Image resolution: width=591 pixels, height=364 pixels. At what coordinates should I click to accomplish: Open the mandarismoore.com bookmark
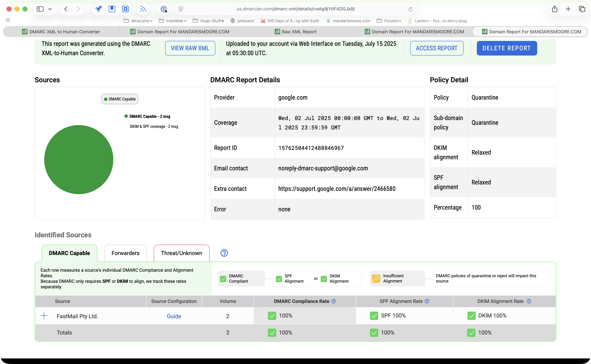click(348, 21)
